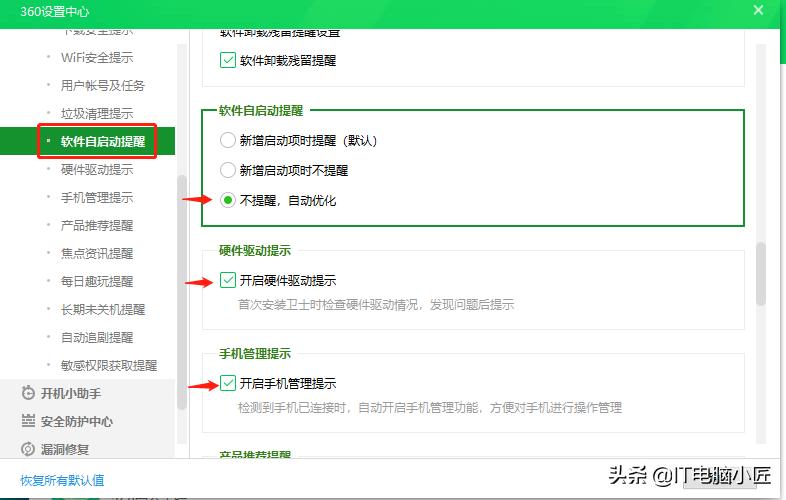Close the 360设置中心 window
Image resolution: width=786 pixels, height=500 pixels.
tap(758, 10)
